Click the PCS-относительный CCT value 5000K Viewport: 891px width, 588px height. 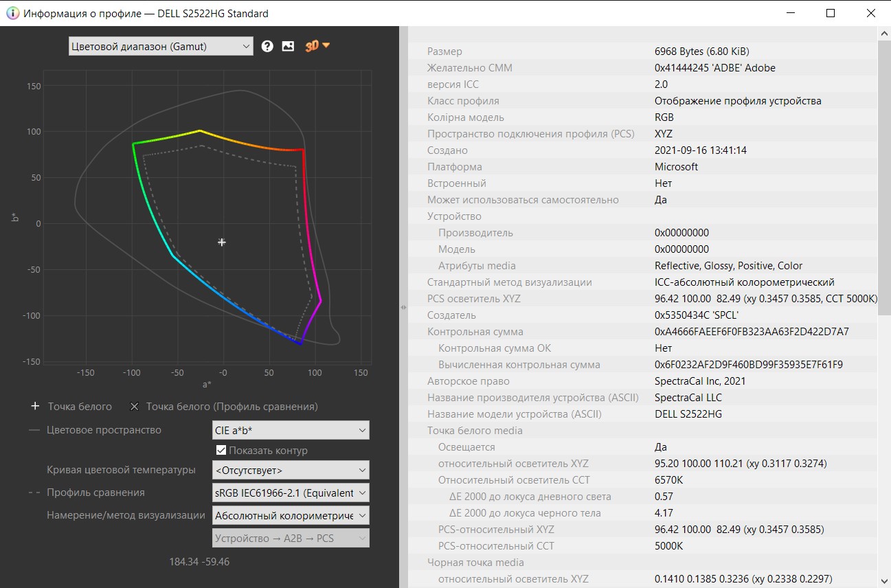[668, 546]
